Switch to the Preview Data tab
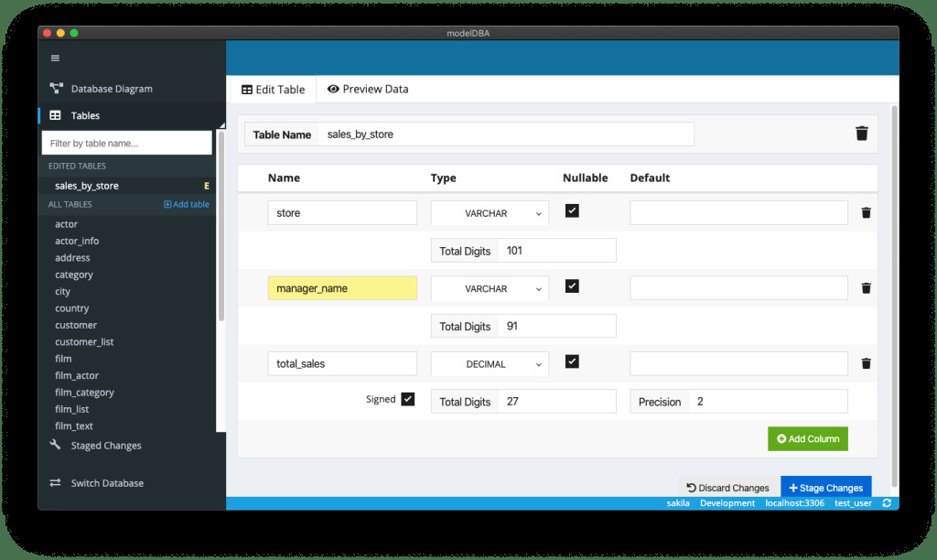 368,89
